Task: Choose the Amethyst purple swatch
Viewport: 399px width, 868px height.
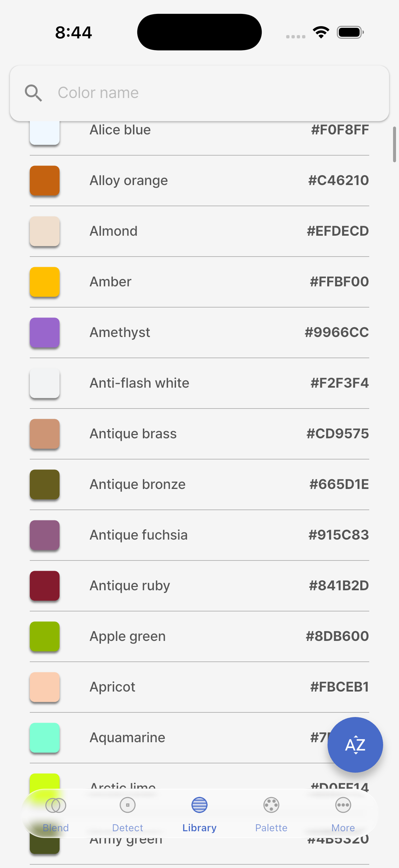Action: pyautogui.click(x=45, y=333)
